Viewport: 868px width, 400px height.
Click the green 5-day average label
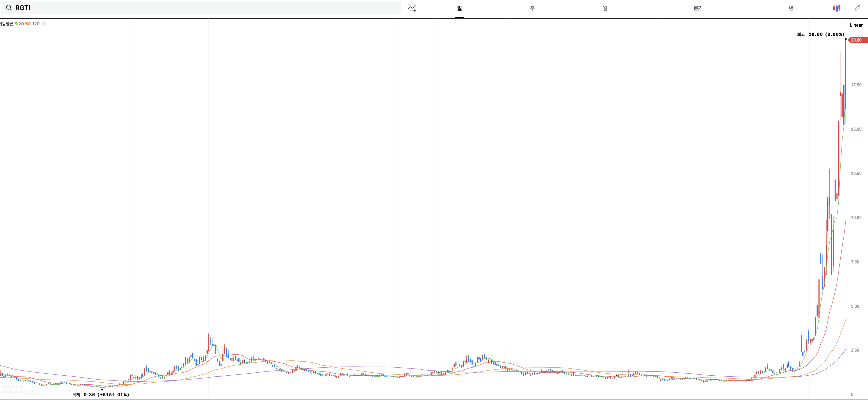point(16,24)
